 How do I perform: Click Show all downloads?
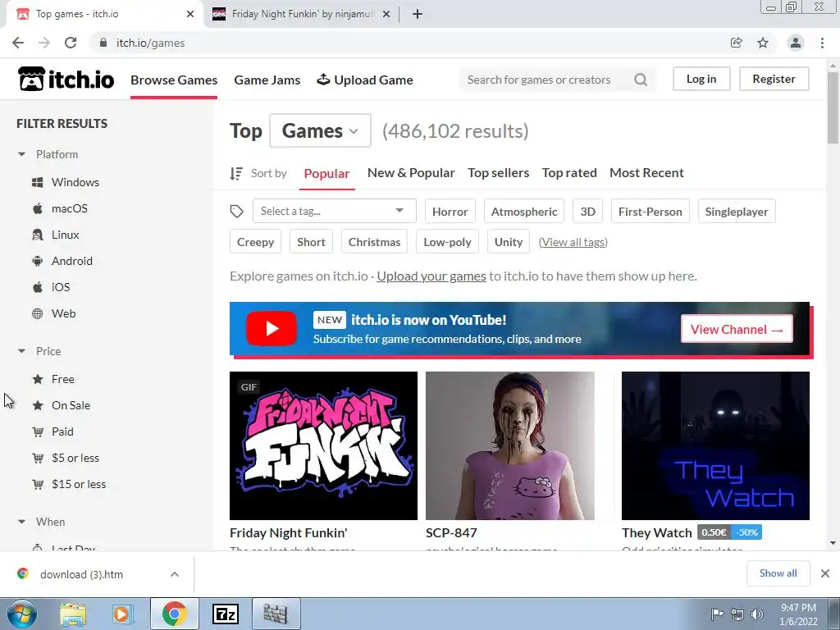pos(778,573)
